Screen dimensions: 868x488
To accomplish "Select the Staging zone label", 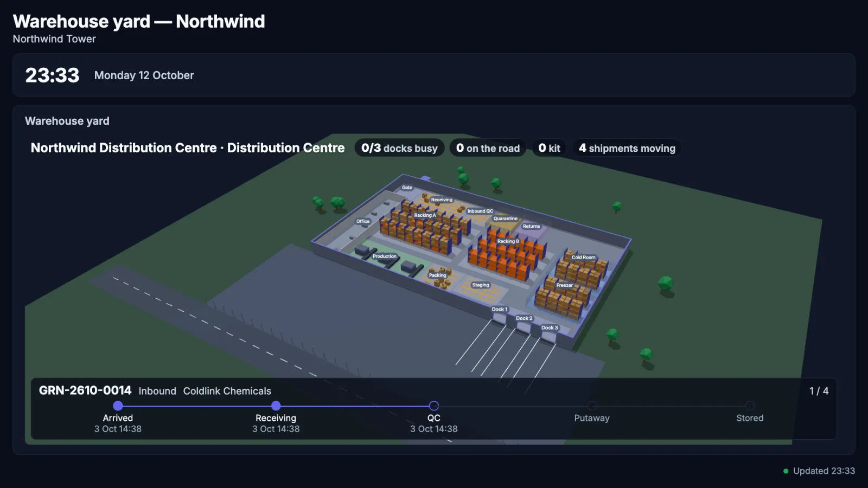I will 481,285.
